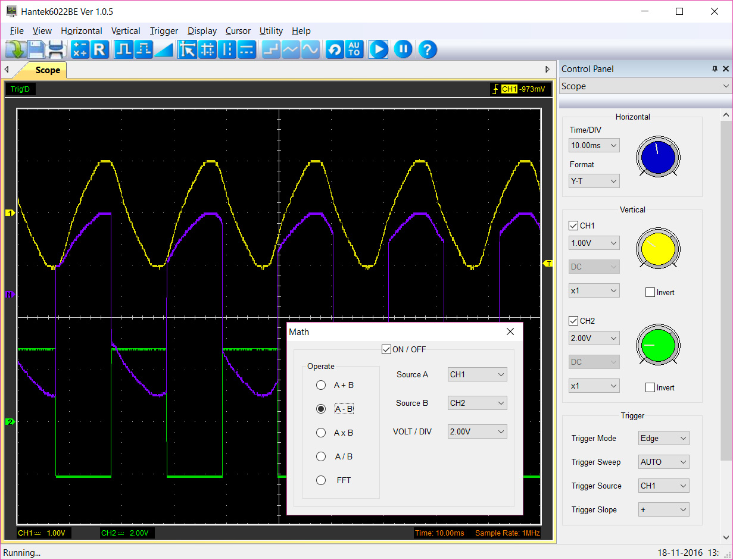This screenshot has height=560, width=733.
Task: Click the print toolbar icon
Action: [x=56, y=49]
